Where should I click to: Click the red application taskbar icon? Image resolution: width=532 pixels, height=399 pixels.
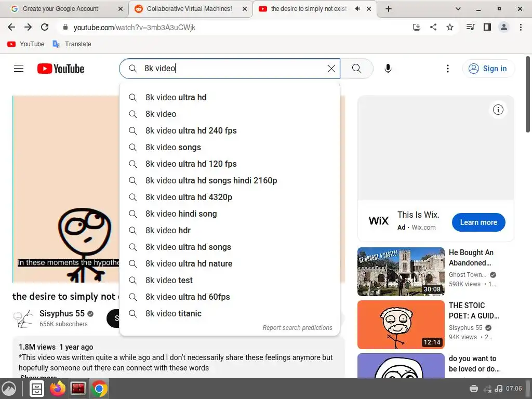78,389
